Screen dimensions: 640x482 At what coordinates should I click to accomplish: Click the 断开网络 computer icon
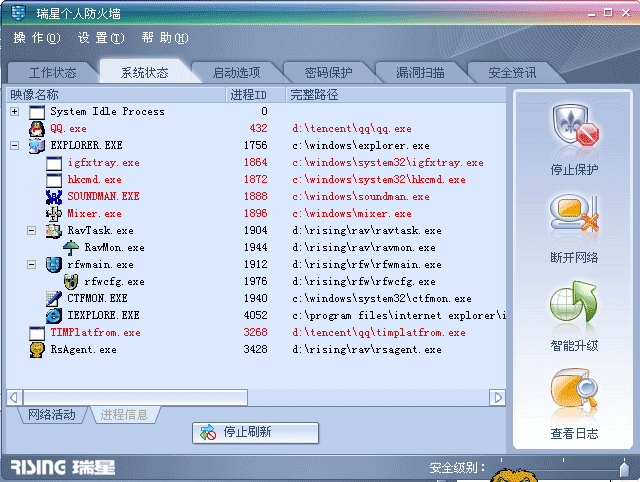(x=575, y=214)
